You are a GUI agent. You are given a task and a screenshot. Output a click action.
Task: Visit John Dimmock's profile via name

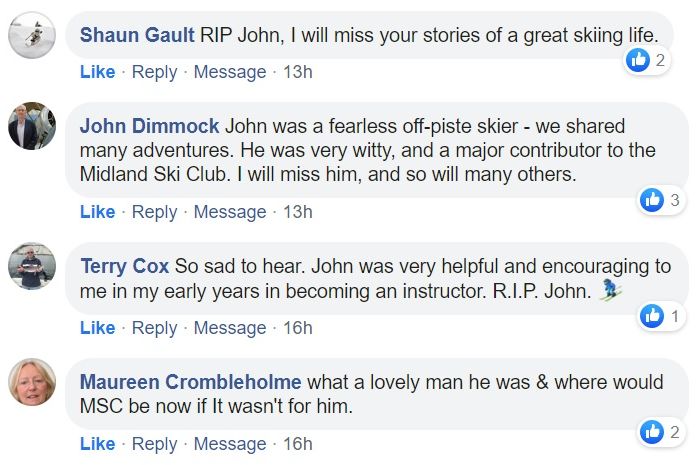pos(150,126)
